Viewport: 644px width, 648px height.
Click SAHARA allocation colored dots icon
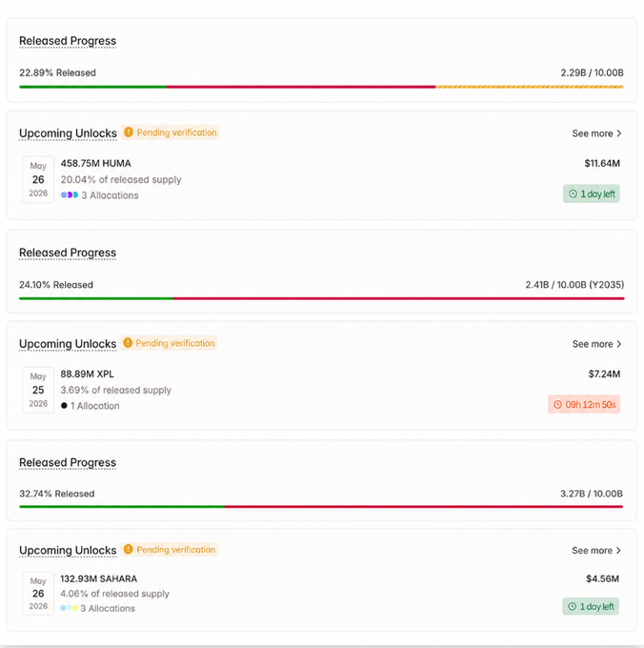point(69,608)
